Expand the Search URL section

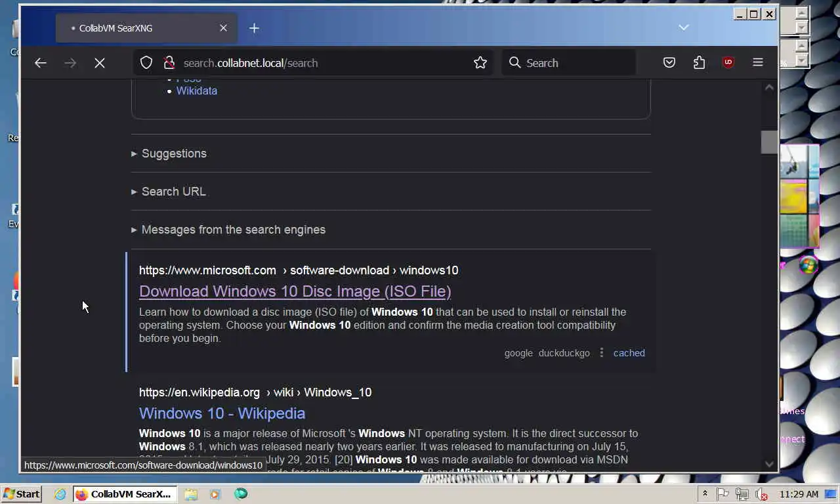tap(169, 192)
